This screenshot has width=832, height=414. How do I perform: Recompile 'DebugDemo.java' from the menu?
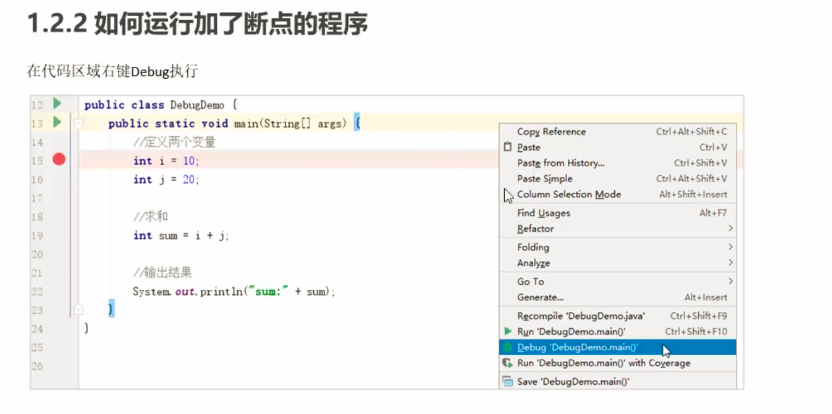click(618, 316)
